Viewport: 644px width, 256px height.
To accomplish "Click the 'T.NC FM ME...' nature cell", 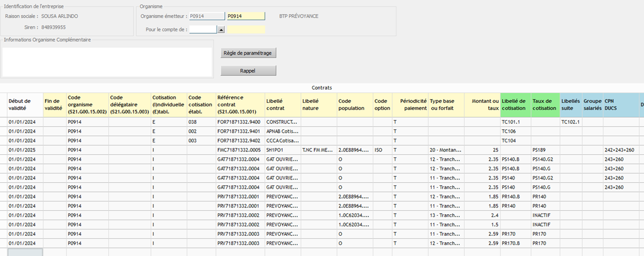I will (x=319, y=150).
